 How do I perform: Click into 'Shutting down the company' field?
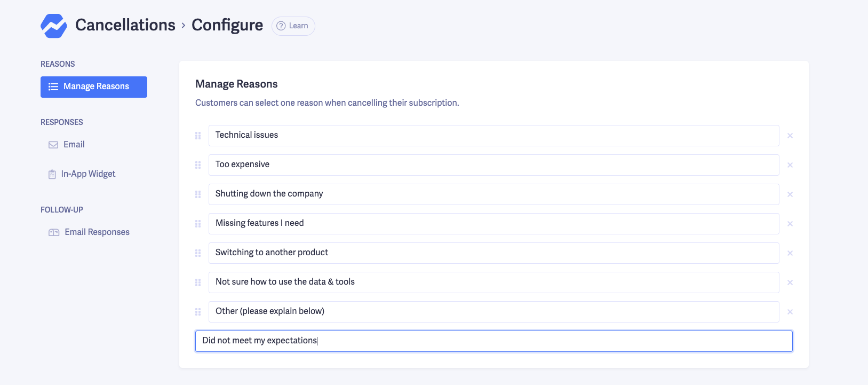(x=493, y=194)
